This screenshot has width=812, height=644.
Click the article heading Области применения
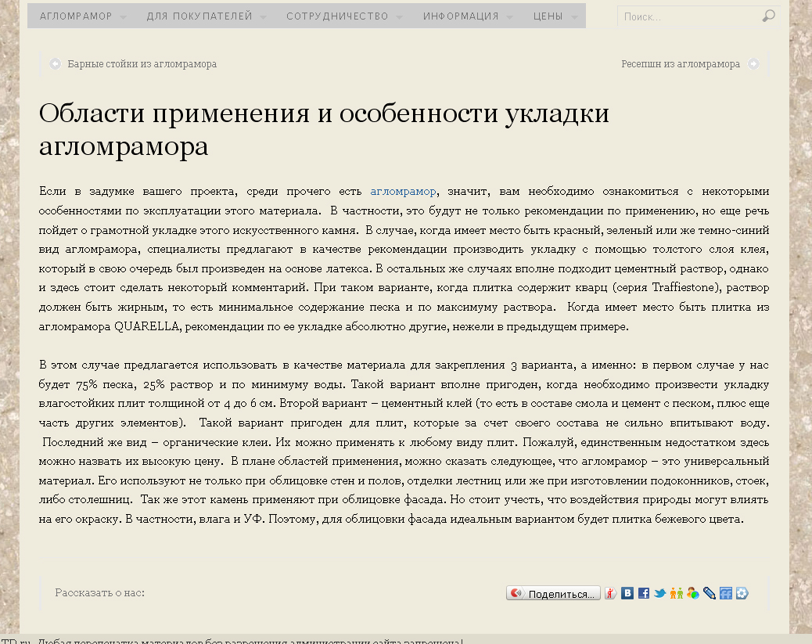tap(324, 130)
